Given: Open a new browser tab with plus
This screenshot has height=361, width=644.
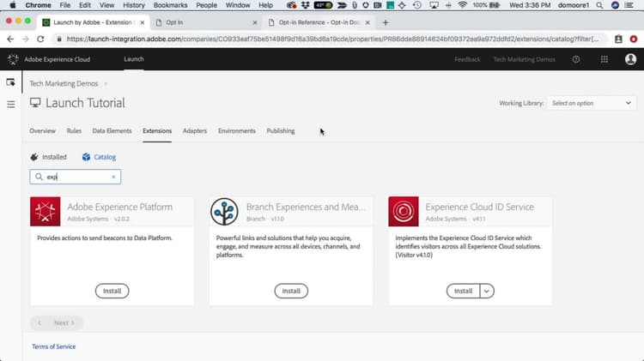Looking at the screenshot, I should tap(386, 22).
